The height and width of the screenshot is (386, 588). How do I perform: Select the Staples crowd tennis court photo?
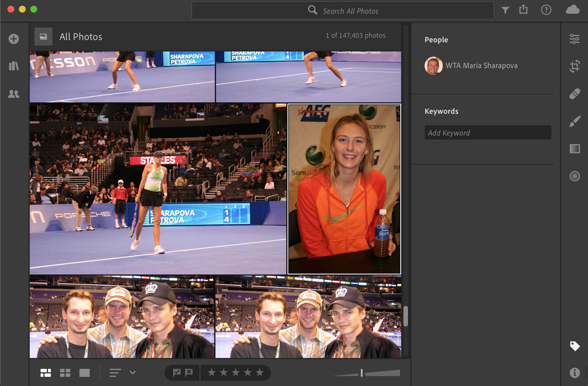158,189
